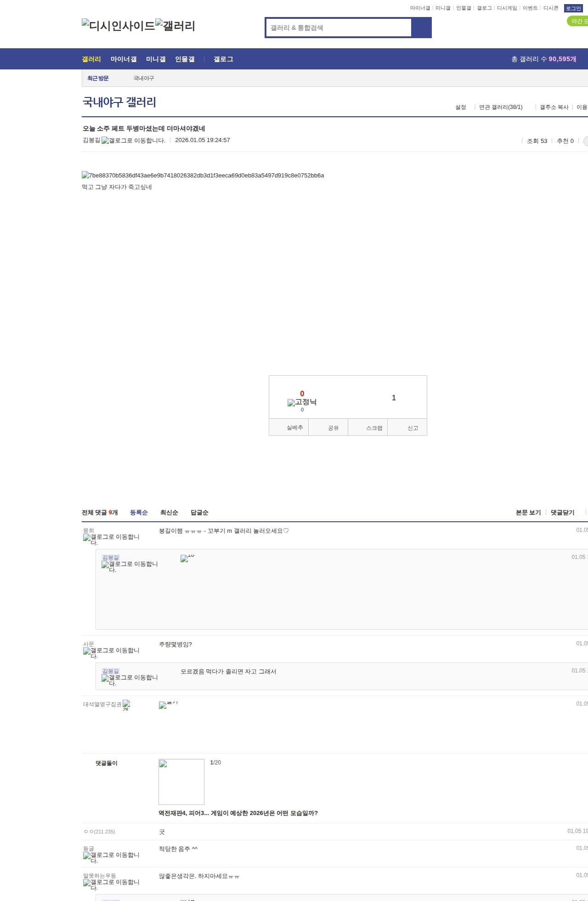Viewport: 588px width, 901px height.
Task: Click the view count 조회 53
Action: (537, 141)
